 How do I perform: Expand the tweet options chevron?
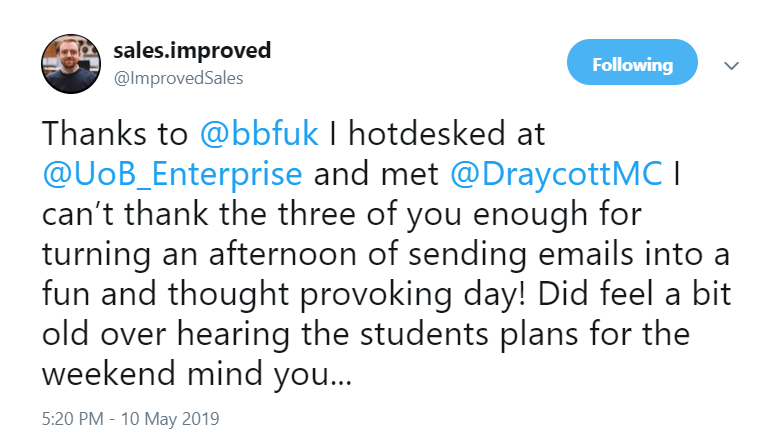[x=731, y=66]
